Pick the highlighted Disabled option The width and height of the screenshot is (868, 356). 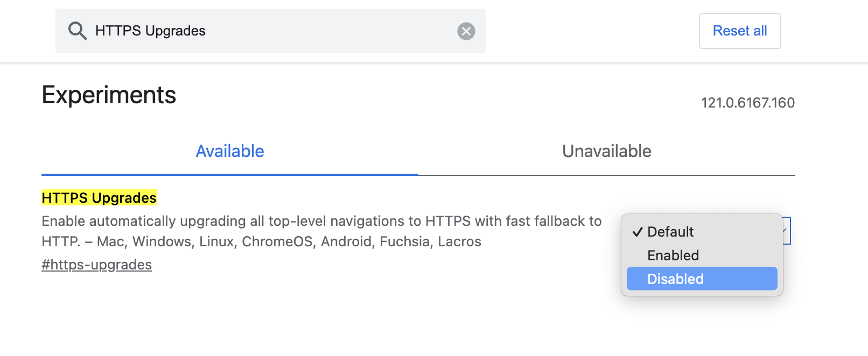tap(702, 279)
